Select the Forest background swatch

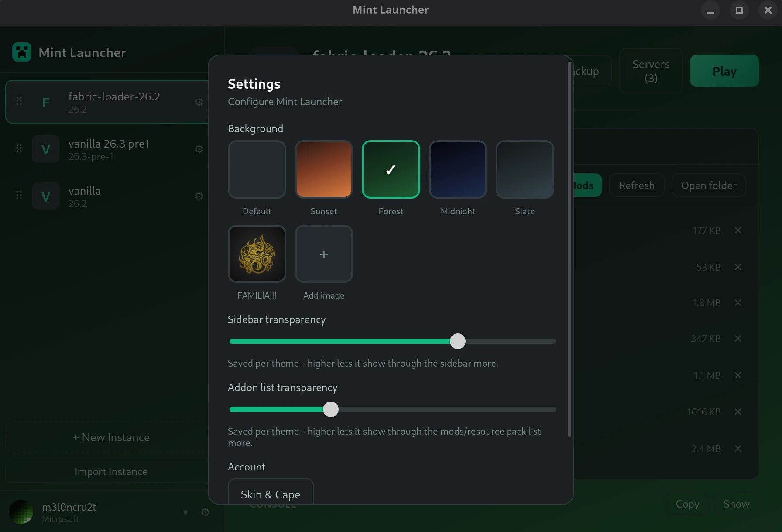pyautogui.click(x=391, y=169)
